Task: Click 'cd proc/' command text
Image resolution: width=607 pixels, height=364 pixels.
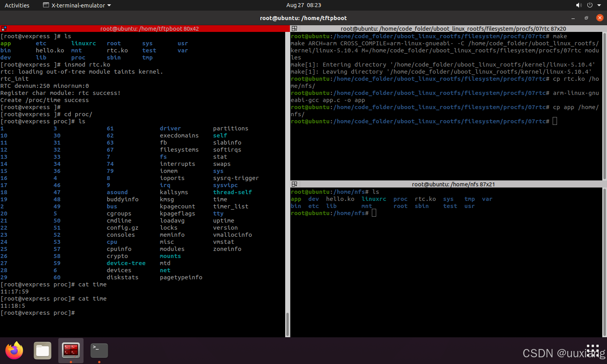Action: point(78,114)
